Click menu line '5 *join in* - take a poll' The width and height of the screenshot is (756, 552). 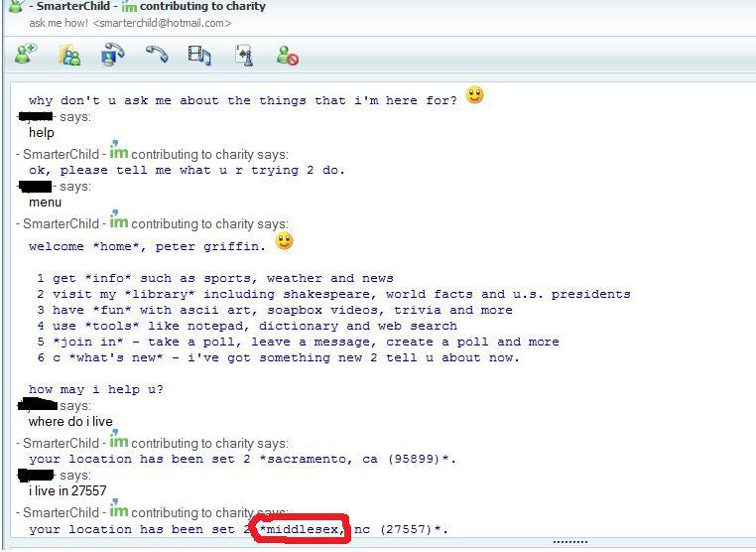coord(298,343)
